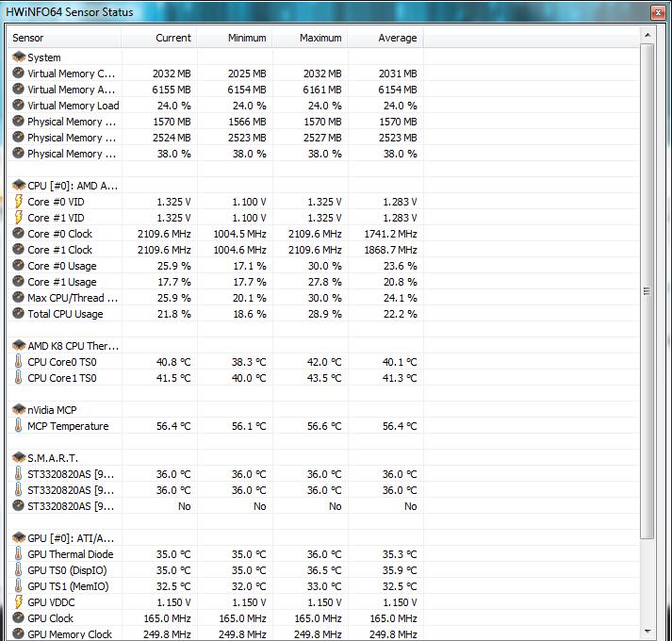The width and height of the screenshot is (672, 641).
Task: Click the S.M.A.R.T. group chip icon
Action: click(x=19, y=457)
